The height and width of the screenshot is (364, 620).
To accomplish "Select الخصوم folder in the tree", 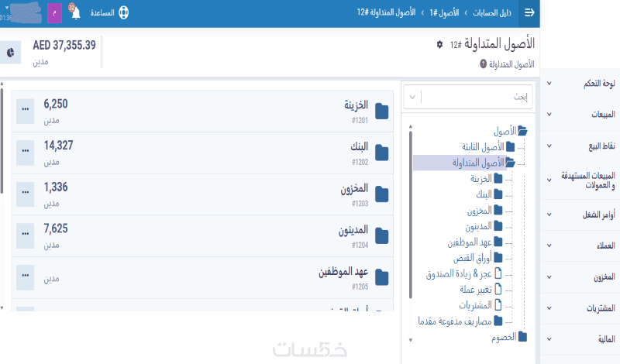I will point(504,337).
